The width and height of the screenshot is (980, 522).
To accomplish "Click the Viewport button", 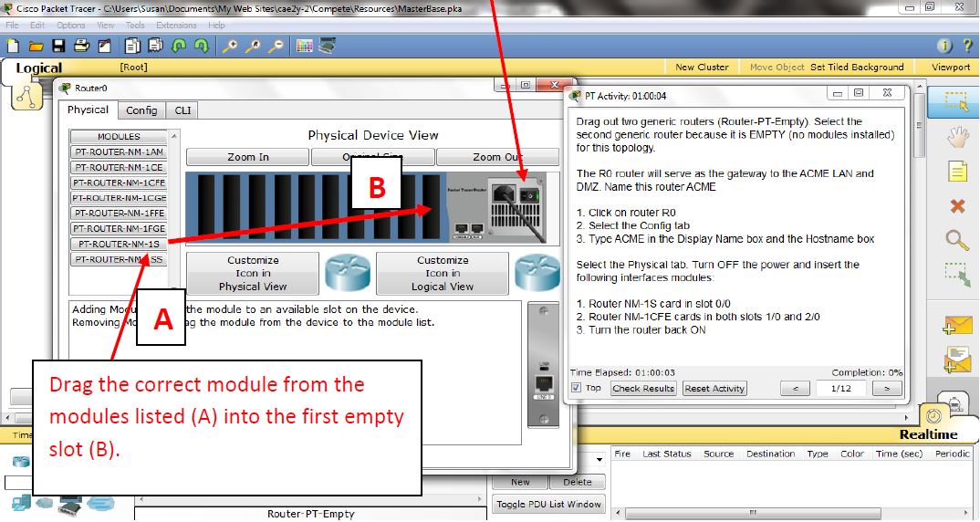I will (950, 67).
